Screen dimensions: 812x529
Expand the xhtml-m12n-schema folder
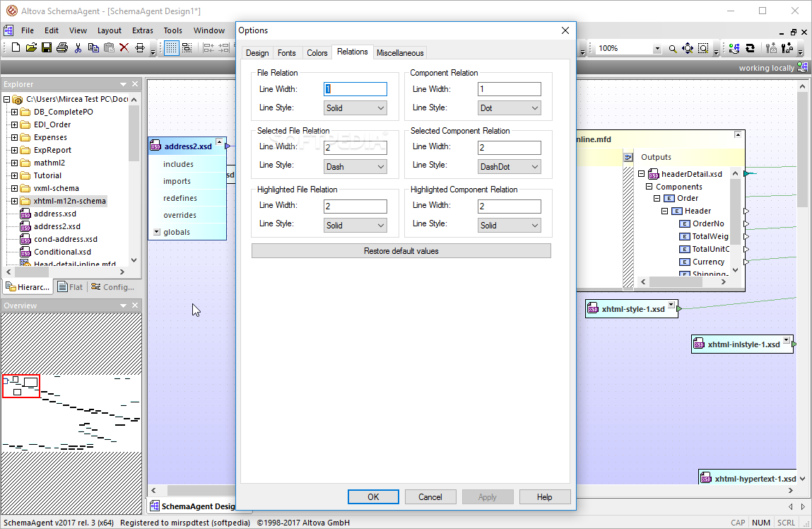(x=15, y=201)
